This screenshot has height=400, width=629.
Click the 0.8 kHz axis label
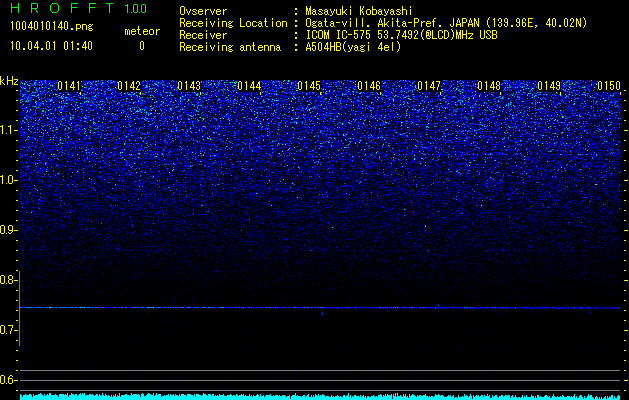point(7,280)
